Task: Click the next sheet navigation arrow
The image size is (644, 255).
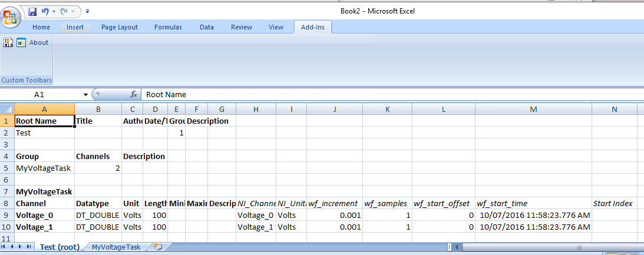Action: pos(20,246)
